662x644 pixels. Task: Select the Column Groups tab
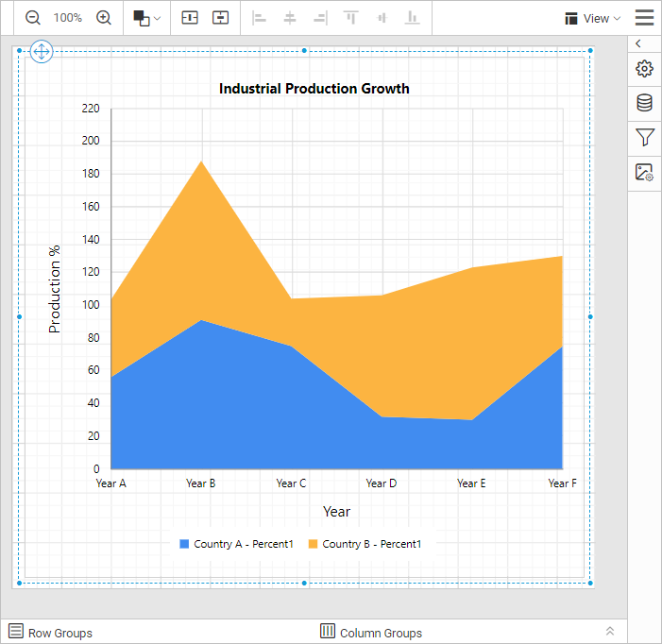pos(371,633)
